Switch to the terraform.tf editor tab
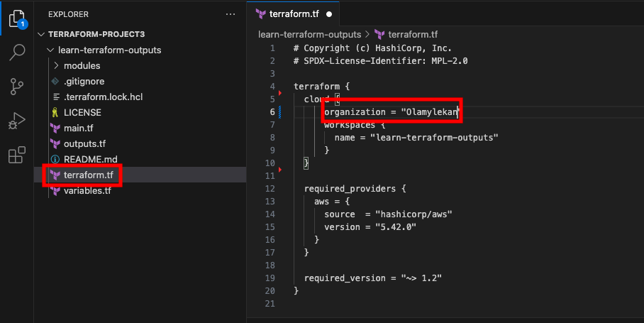 293,14
